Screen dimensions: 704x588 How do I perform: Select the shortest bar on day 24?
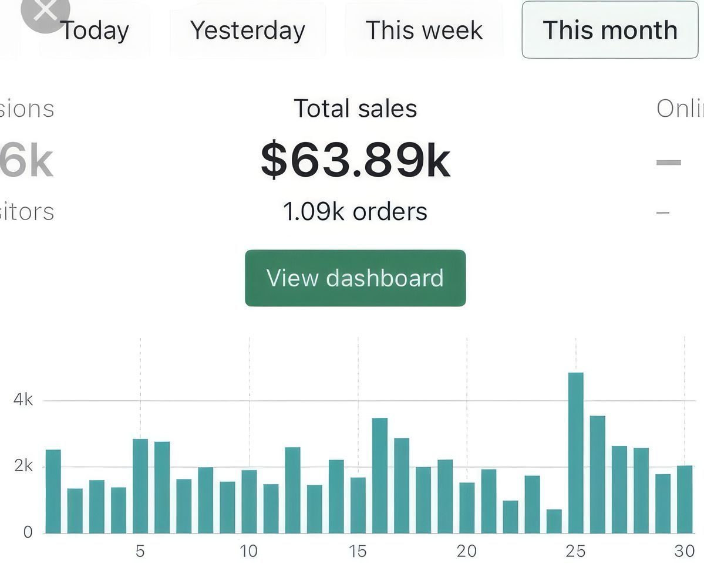(x=554, y=521)
